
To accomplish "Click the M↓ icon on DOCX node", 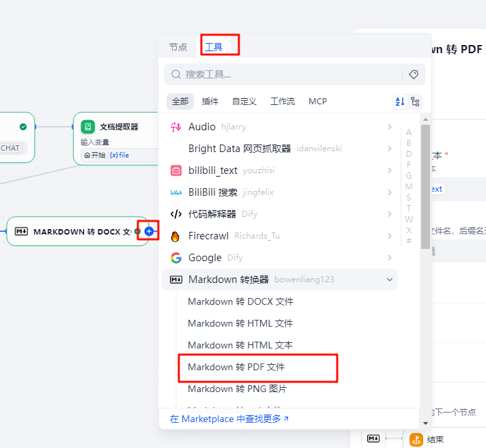I will 21,231.
